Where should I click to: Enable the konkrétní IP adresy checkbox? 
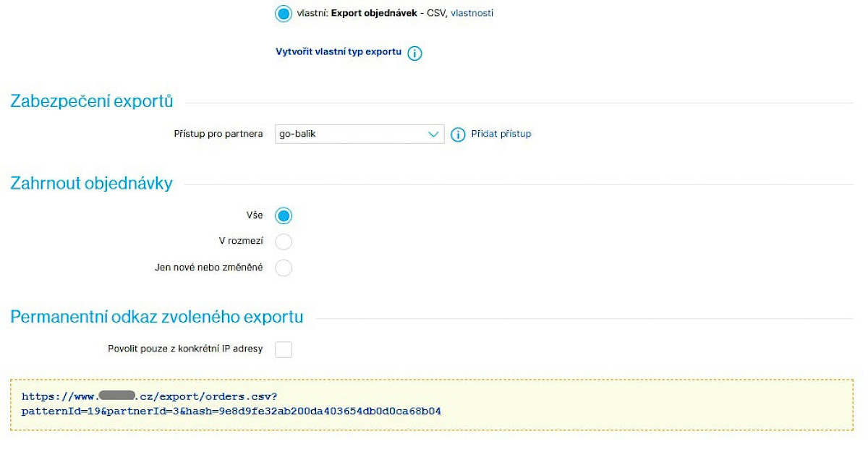pos(284,349)
